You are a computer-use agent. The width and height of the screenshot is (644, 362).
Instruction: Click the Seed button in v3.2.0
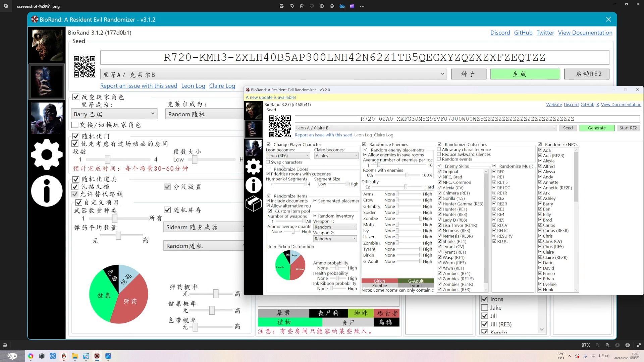pos(568,128)
